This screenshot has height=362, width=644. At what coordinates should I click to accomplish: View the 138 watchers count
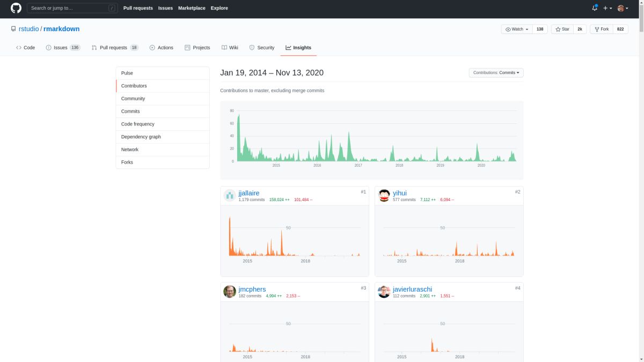pos(540,29)
